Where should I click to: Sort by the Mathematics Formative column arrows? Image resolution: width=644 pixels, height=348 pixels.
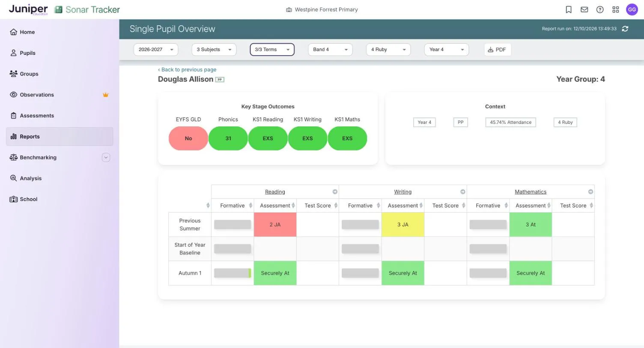[x=506, y=206]
